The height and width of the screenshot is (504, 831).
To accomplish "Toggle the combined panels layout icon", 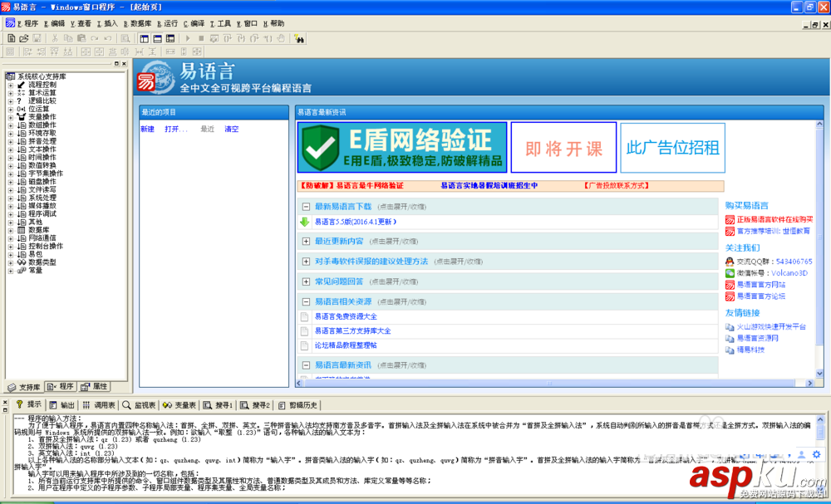I will [x=170, y=39].
